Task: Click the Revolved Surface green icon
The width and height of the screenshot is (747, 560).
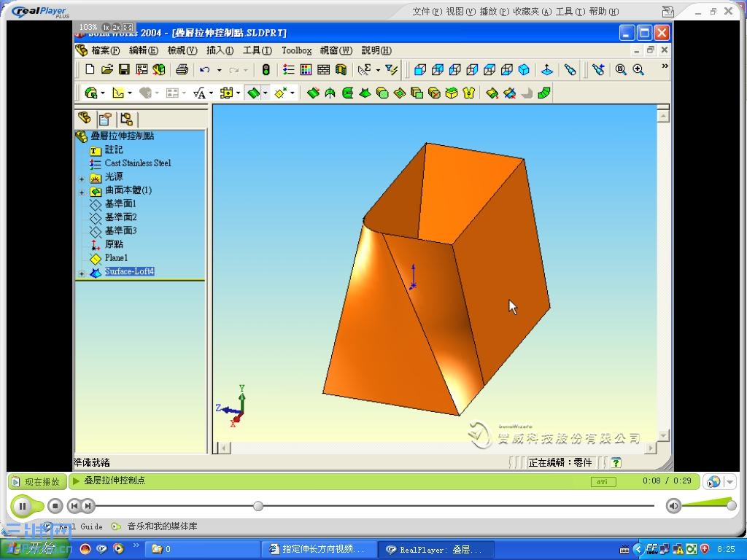Action: pos(330,93)
